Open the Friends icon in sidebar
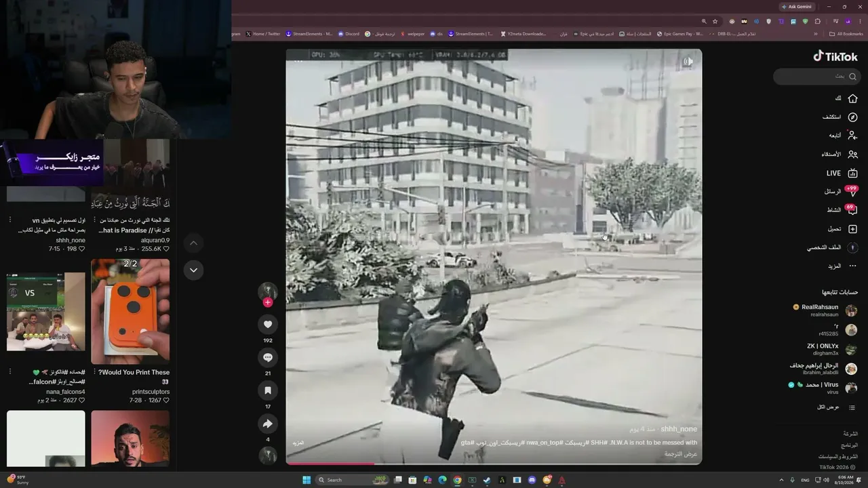 click(x=852, y=155)
